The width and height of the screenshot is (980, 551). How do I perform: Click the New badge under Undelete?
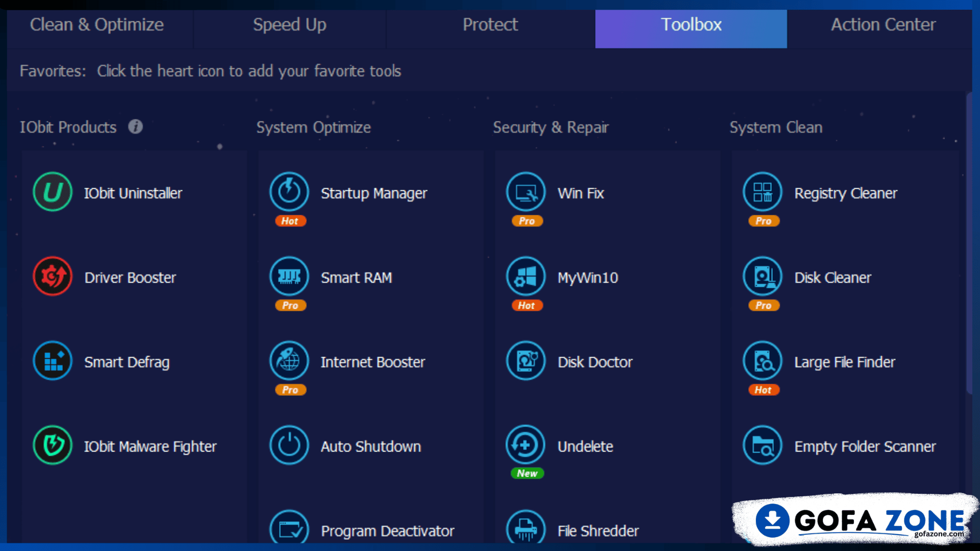(x=527, y=473)
